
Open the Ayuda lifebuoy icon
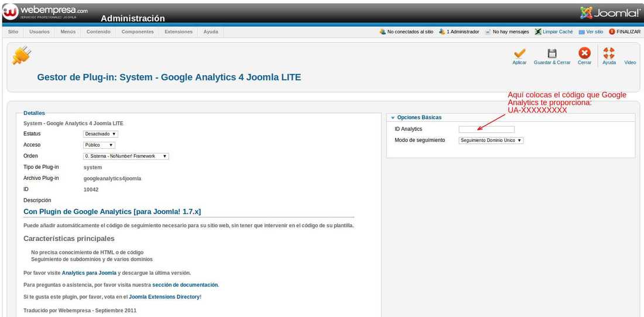pyautogui.click(x=609, y=53)
